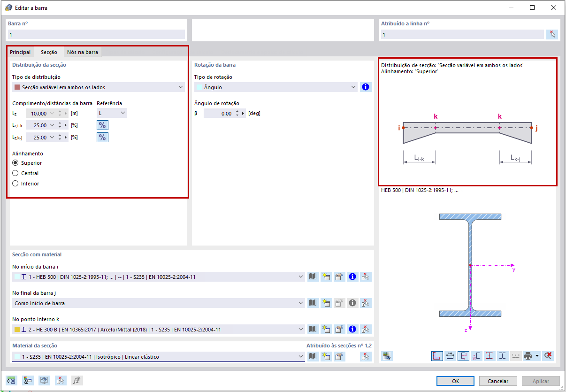Open Referência dropdown showing L
The width and height of the screenshot is (566, 392).
[x=112, y=113]
